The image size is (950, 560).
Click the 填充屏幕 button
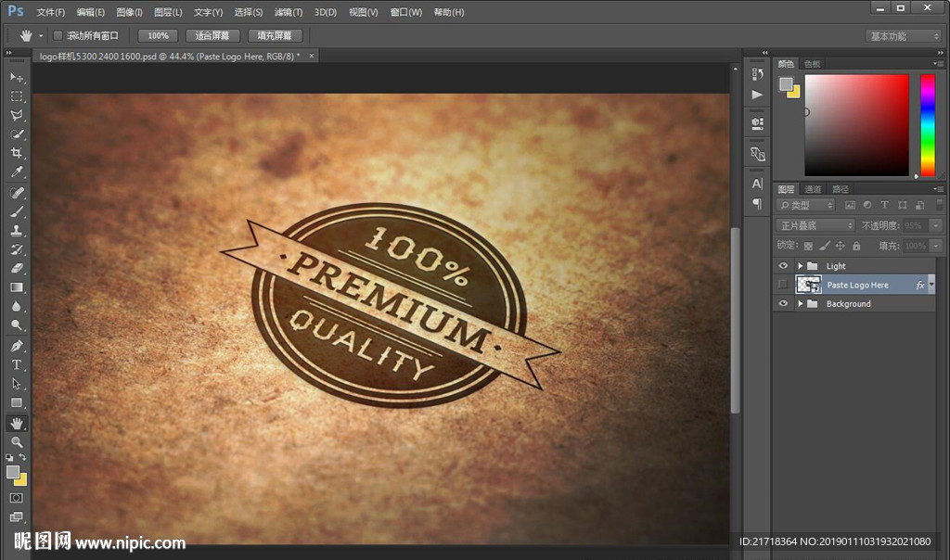(x=275, y=35)
